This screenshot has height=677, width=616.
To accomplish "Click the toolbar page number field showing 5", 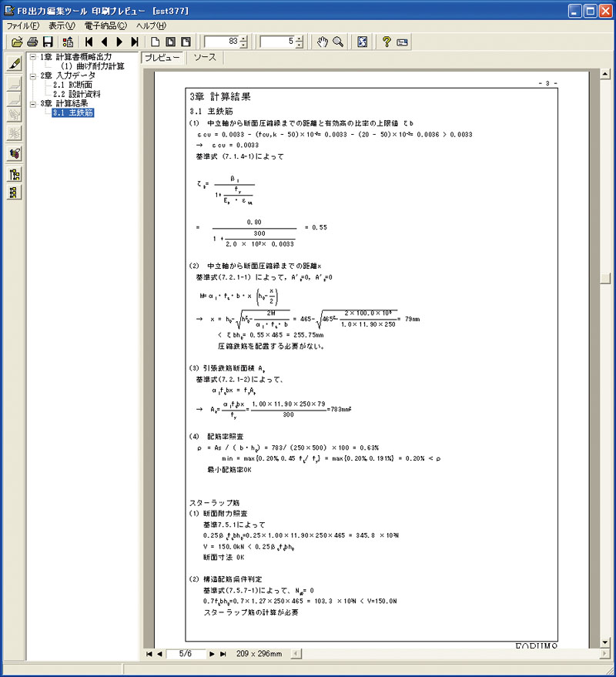I will 277,42.
